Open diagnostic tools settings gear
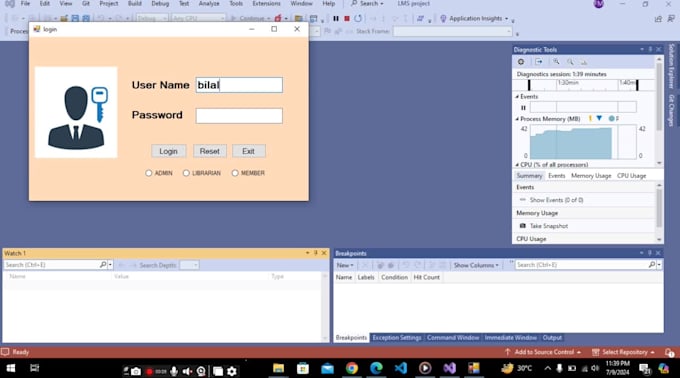The height and width of the screenshot is (378, 680). coord(521,62)
